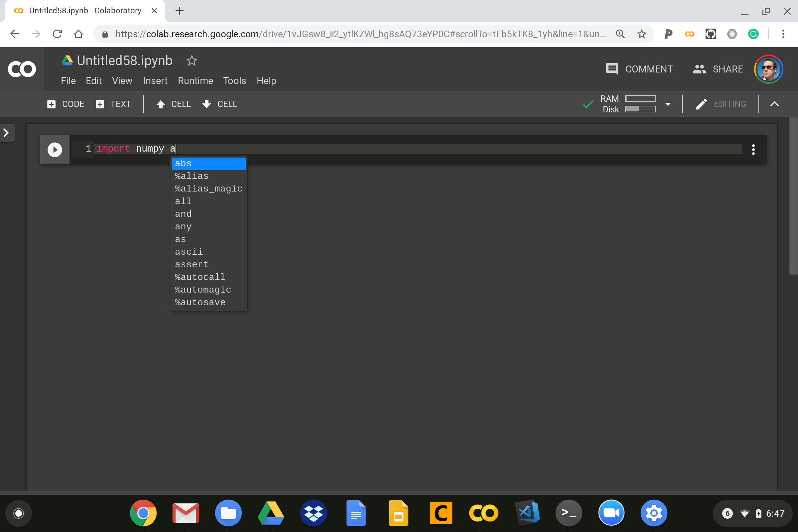The height and width of the screenshot is (532, 798).
Task: Collapse the toolbar with the chevron-up arrow
Action: [775, 104]
